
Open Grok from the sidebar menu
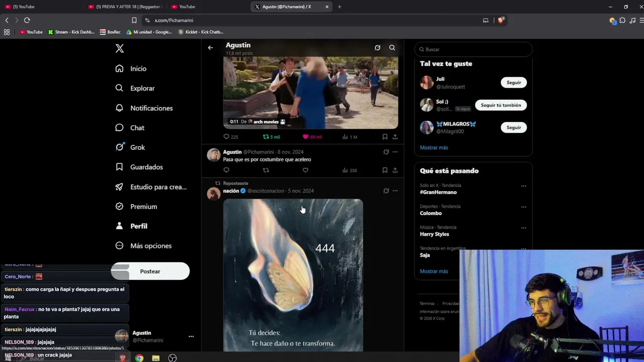tap(130, 147)
